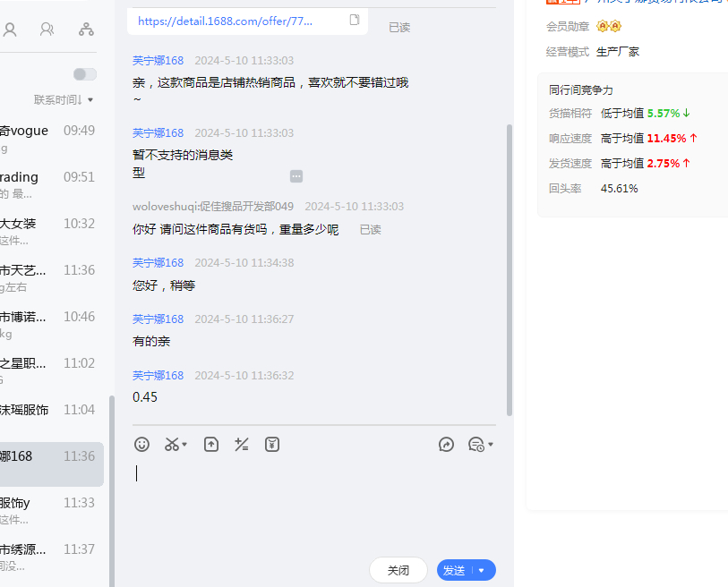
Task: Click the yuan red-envelope icon
Action: click(x=272, y=444)
